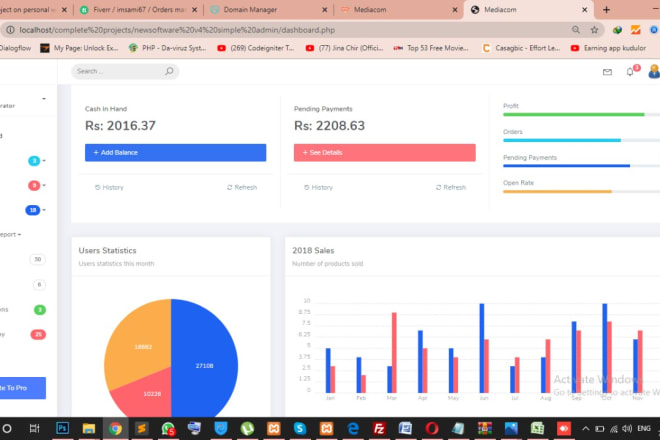This screenshot has height=440, width=660.
Task: Refresh the Cash In Hand card
Action: coord(242,187)
